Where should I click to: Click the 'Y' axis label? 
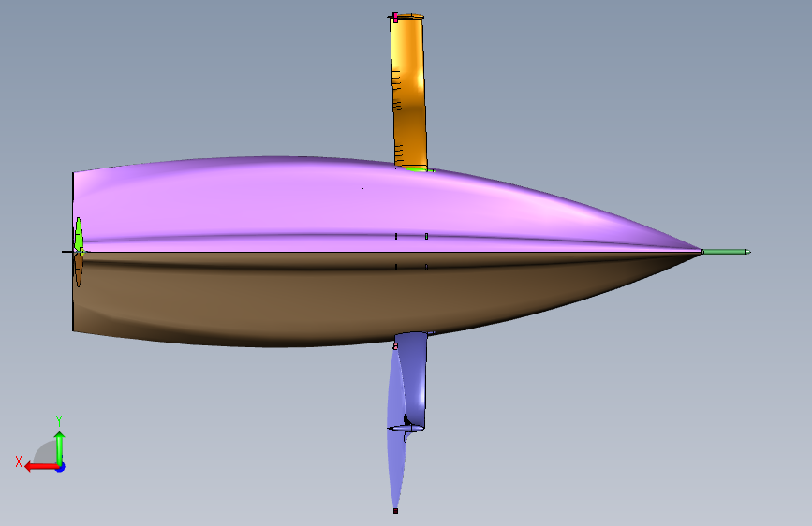click(x=59, y=420)
